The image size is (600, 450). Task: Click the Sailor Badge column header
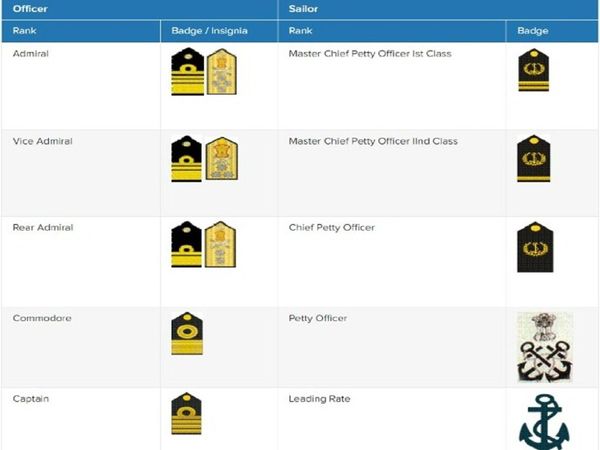532,31
